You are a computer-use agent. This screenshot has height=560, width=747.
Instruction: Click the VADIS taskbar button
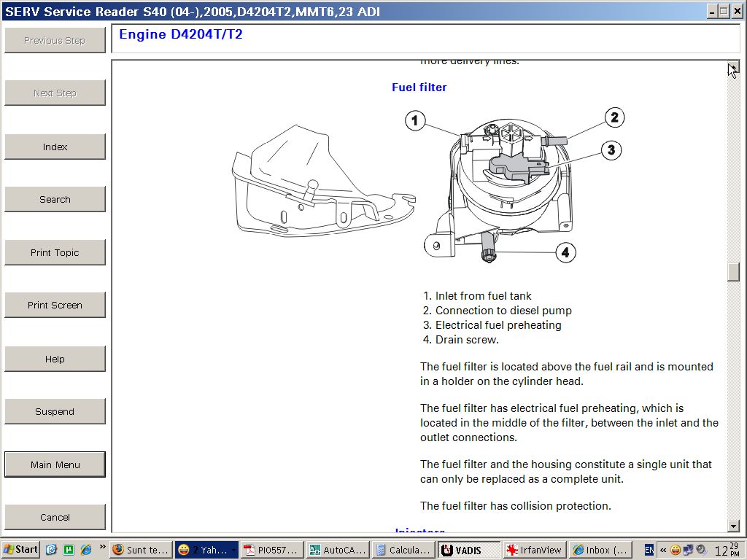click(x=469, y=550)
